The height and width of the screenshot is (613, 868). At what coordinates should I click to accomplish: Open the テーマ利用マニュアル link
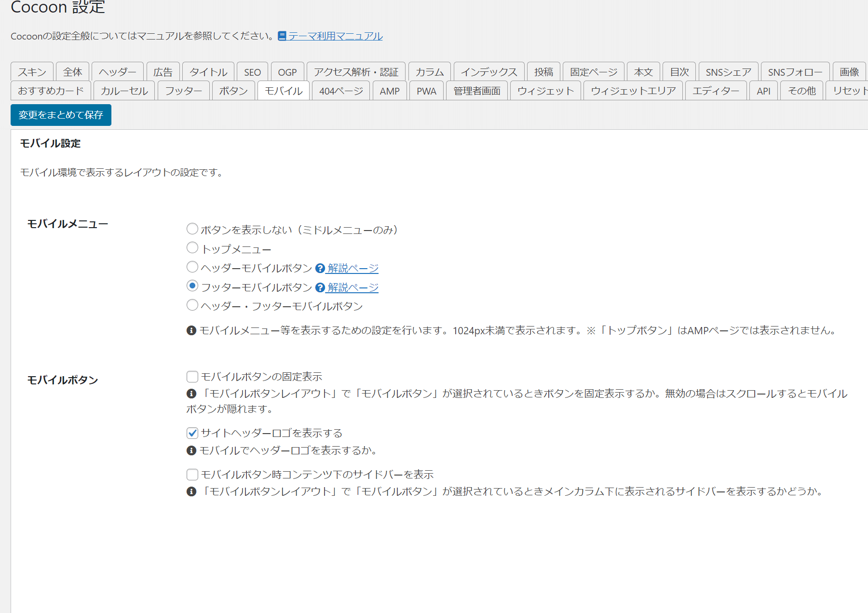336,36
